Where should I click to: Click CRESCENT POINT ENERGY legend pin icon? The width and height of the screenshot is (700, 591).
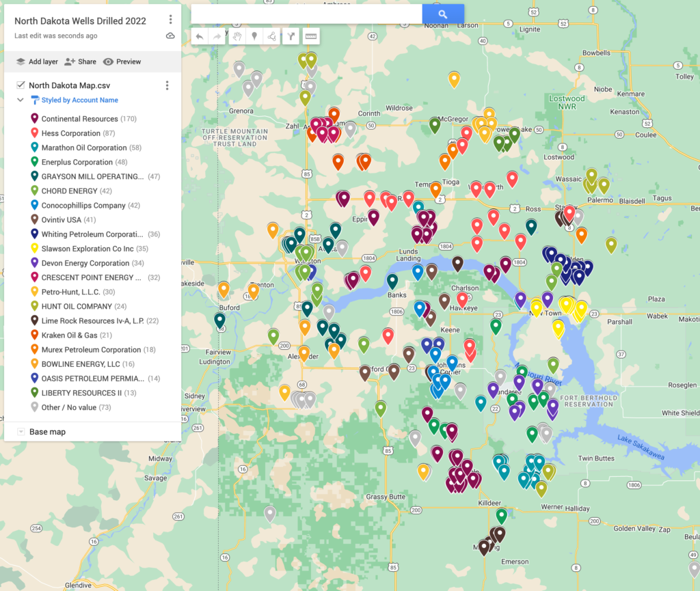coord(34,277)
